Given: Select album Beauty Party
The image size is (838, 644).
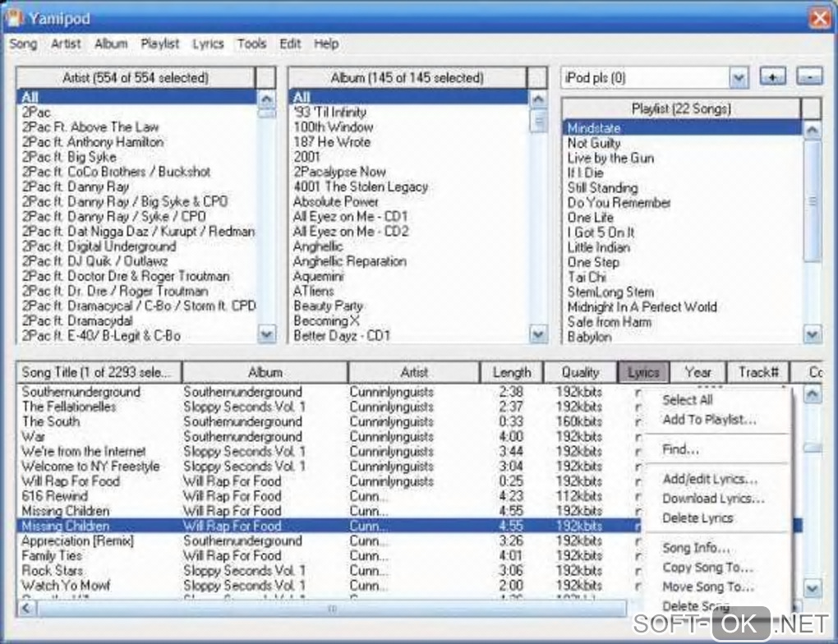Looking at the screenshot, I should coord(409,306).
